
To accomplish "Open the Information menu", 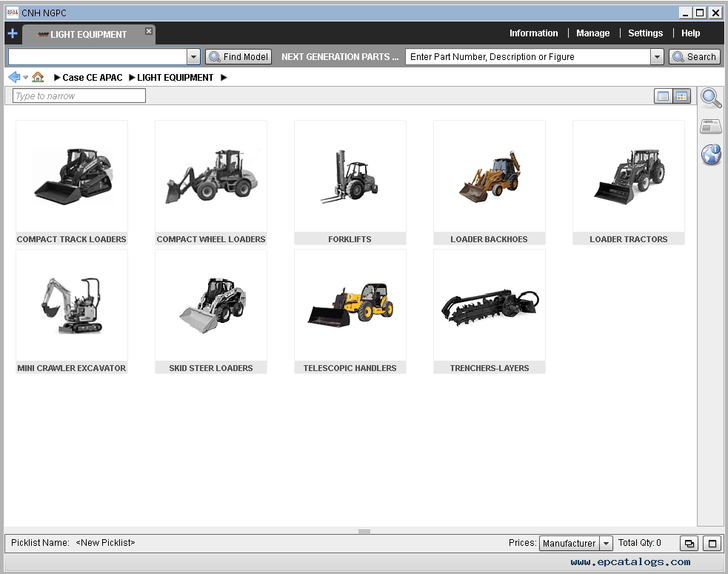I will tap(533, 33).
